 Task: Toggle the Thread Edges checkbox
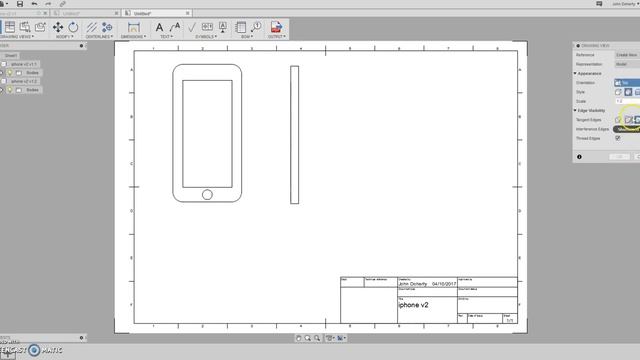click(618, 138)
